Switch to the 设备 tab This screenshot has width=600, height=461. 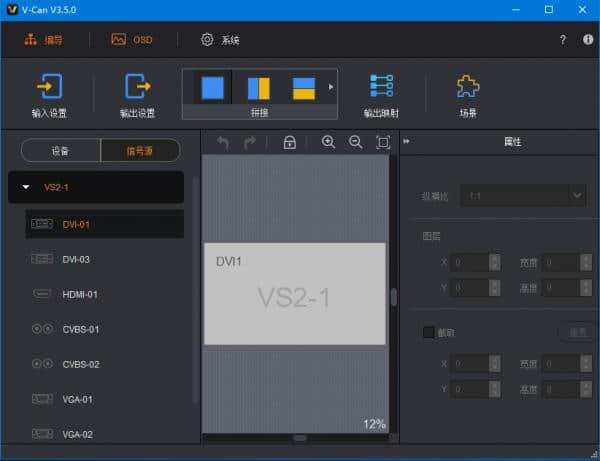tap(60, 151)
